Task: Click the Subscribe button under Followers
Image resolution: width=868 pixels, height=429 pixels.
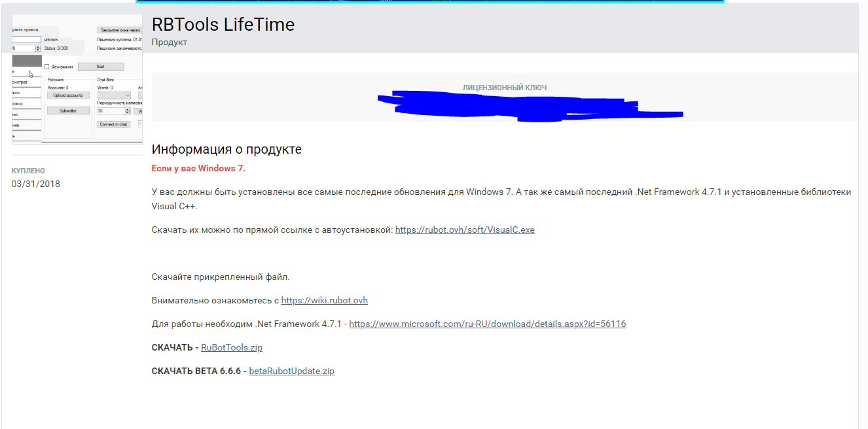Action: tap(68, 111)
